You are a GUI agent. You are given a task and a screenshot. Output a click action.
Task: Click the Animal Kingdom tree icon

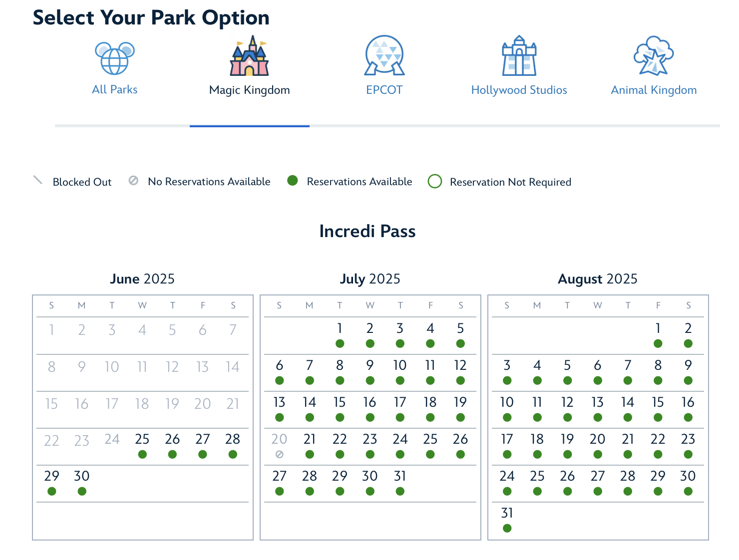654,56
